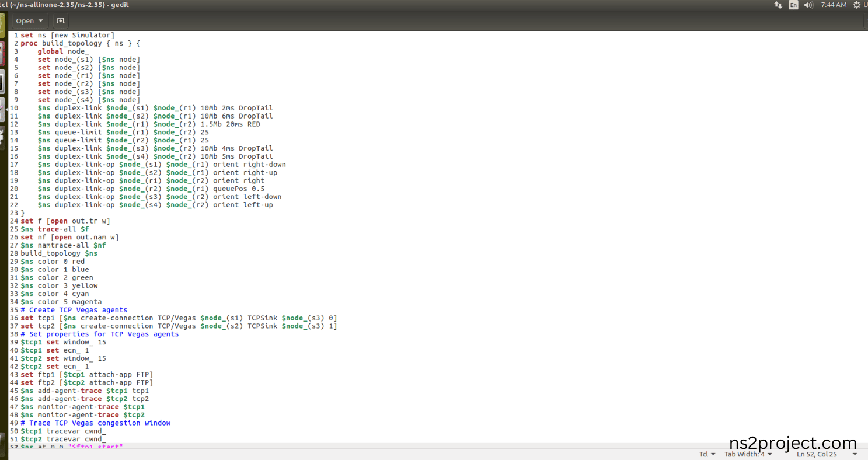Screen dimensions: 868x460
Task: Click '10Mb 5ms DropTail' on line 16
Action: pos(236,156)
